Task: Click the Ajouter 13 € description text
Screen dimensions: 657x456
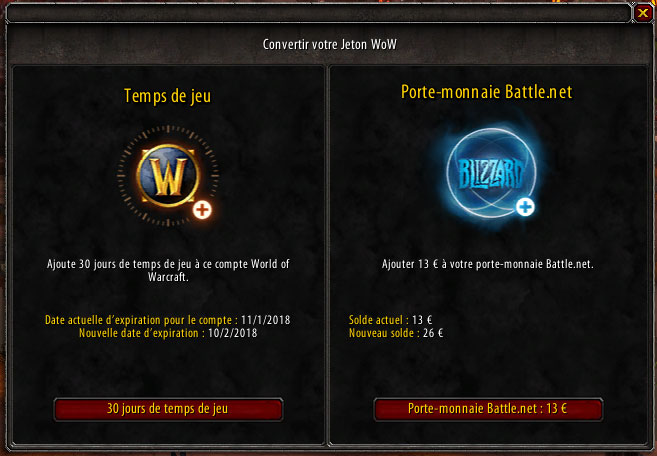Action: (x=488, y=264)
